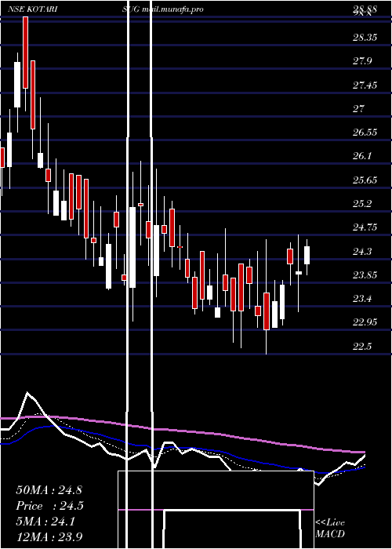Select the 25.65 price axis label
Viewport: 392px width, 549px height.
[365, 180]
